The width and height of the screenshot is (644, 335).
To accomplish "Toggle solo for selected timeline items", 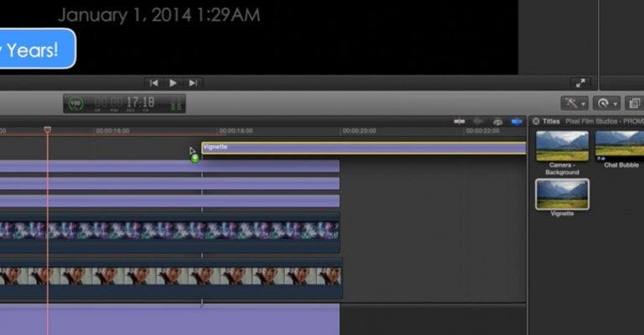I will pos(497,122).
